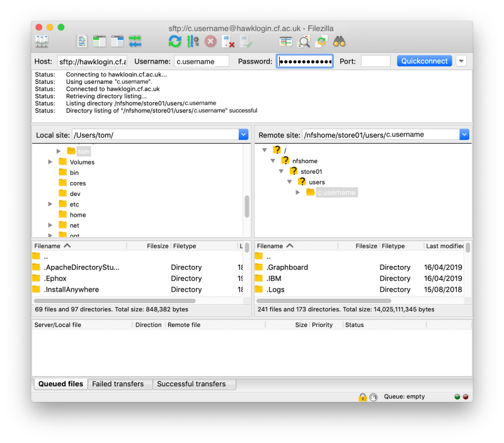The image size is (504, 443).
Task: Toggle synchronized browsing icon
Action: point(321,42)
